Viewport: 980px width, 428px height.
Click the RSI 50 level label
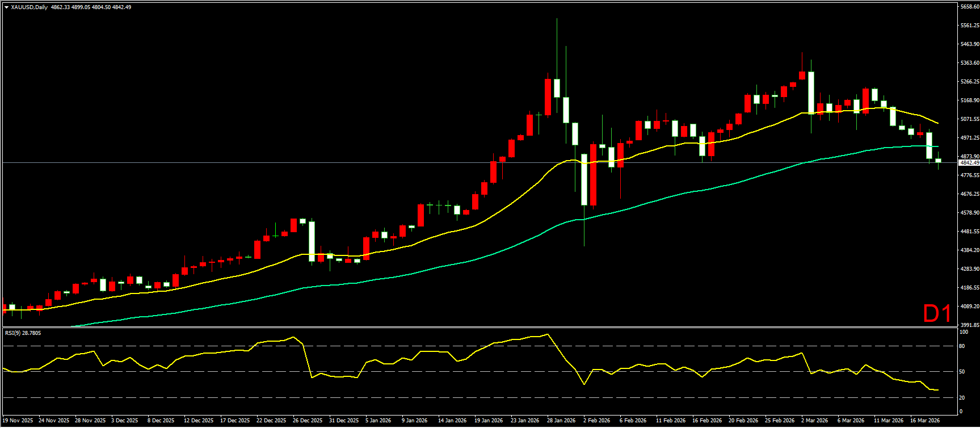click(962, 372)
